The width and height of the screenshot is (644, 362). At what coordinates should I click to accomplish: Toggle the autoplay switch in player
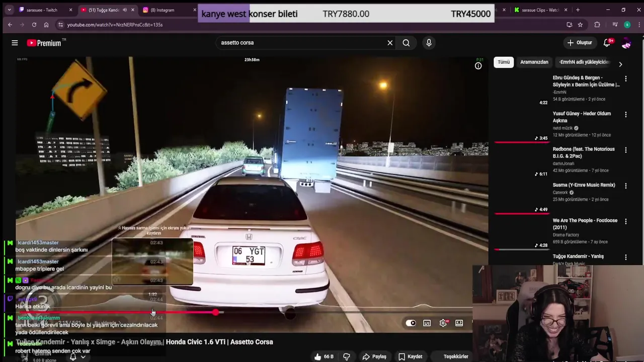click(x=411, y=323)
